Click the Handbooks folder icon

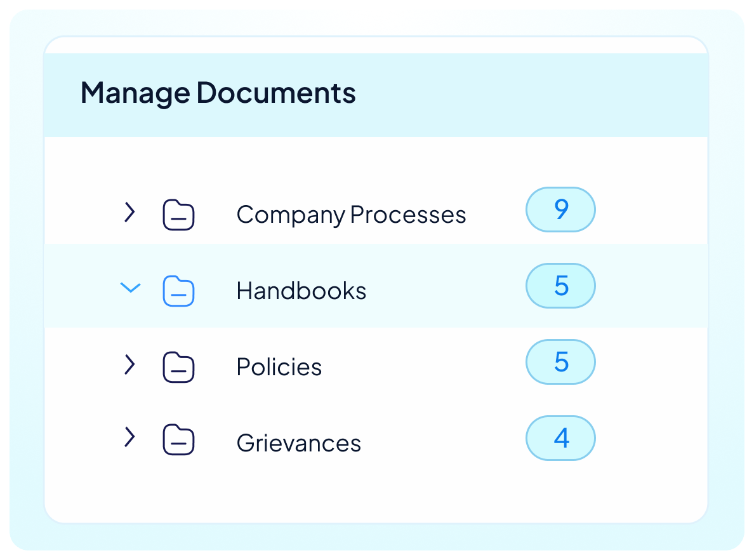(178, 291)
